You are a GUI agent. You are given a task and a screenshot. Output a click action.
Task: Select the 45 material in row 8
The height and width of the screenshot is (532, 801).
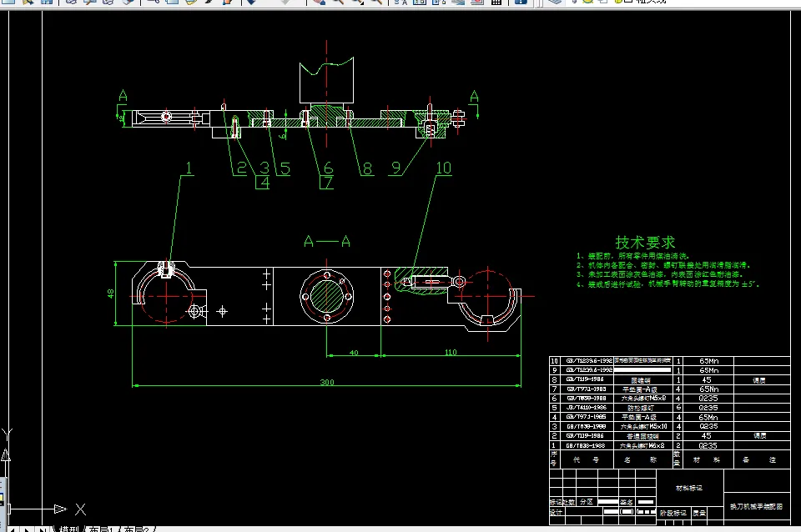tap(707, 380)
